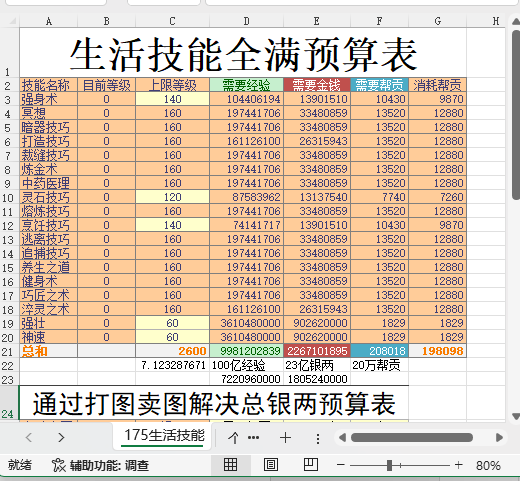Viewport: 520px width, 481px height.
Task: Select the 灵石技巧 cell
Action: pyautogui.click(x=49, y=197)
